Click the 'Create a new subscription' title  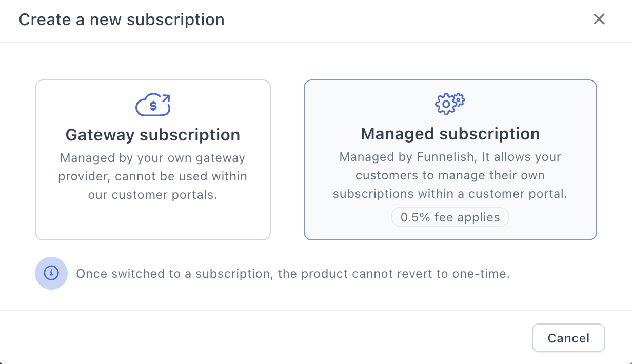pos(122,20)
